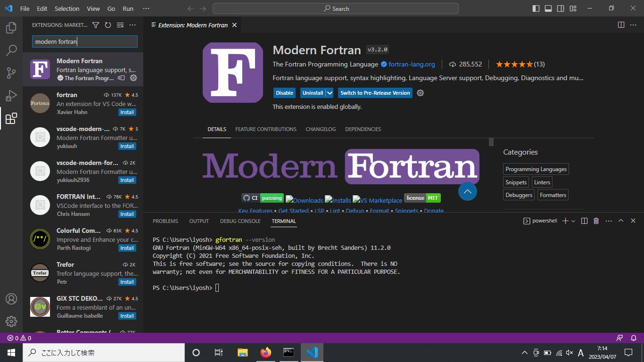Expand the Uninstall dropdown arrow
The height and width of the screenshot is (362, 644).
pos(330,93)
